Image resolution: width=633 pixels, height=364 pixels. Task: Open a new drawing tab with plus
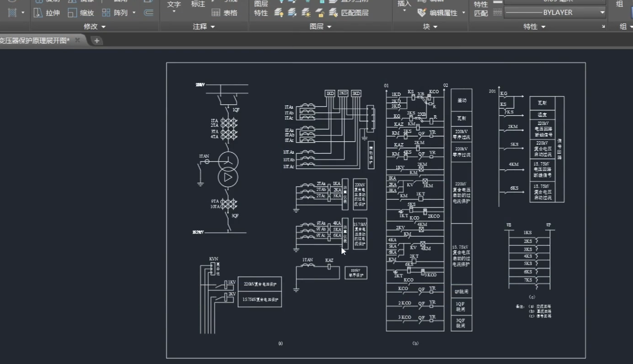tap(97, 41)
